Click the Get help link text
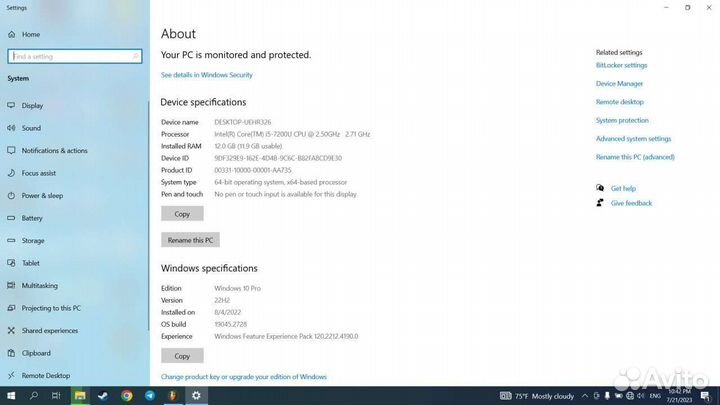 pyautogui.click(x=623, y=188)
